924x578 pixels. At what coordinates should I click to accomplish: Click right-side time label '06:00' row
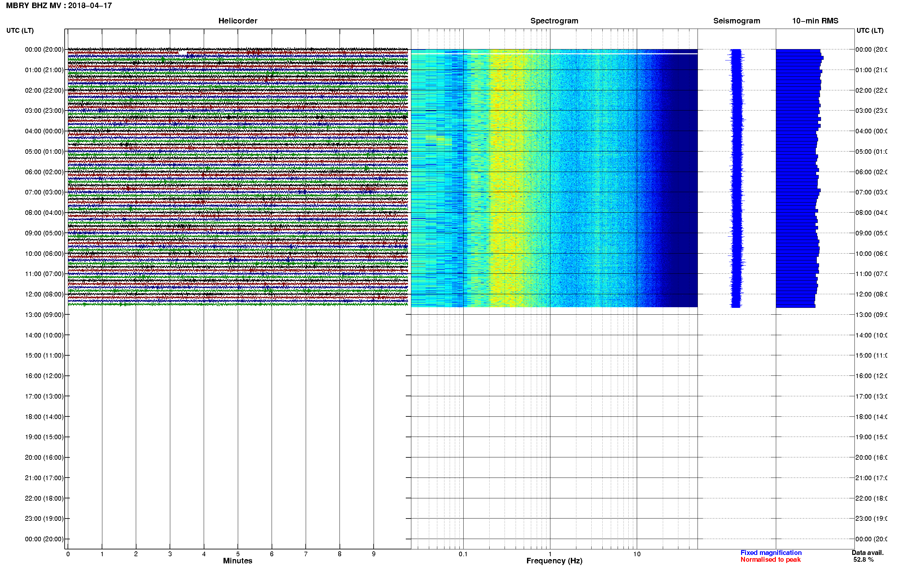tap(871, 172)
